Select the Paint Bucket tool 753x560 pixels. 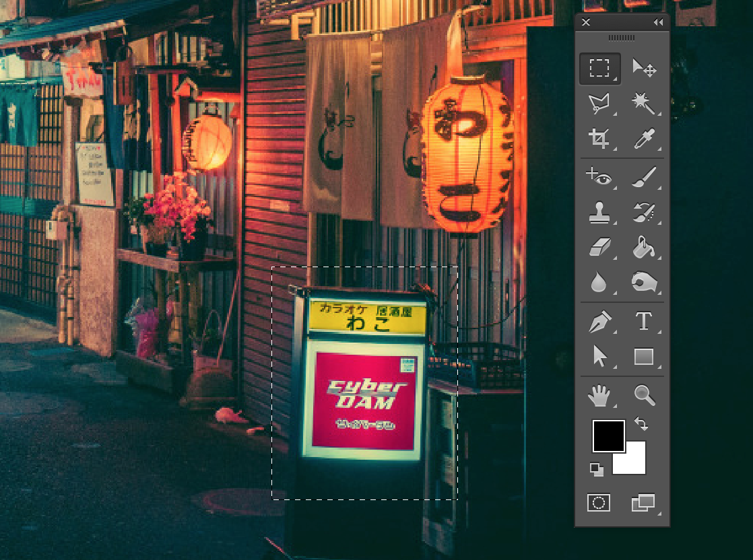[x=643, y=248]
